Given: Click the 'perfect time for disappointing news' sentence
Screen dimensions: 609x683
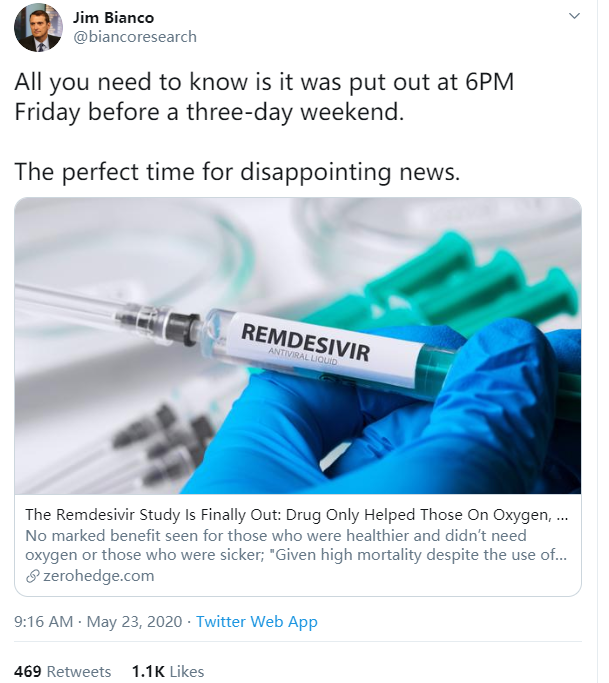Looking at the screenshot, I should pyautogui.click(x=237, y=171).
